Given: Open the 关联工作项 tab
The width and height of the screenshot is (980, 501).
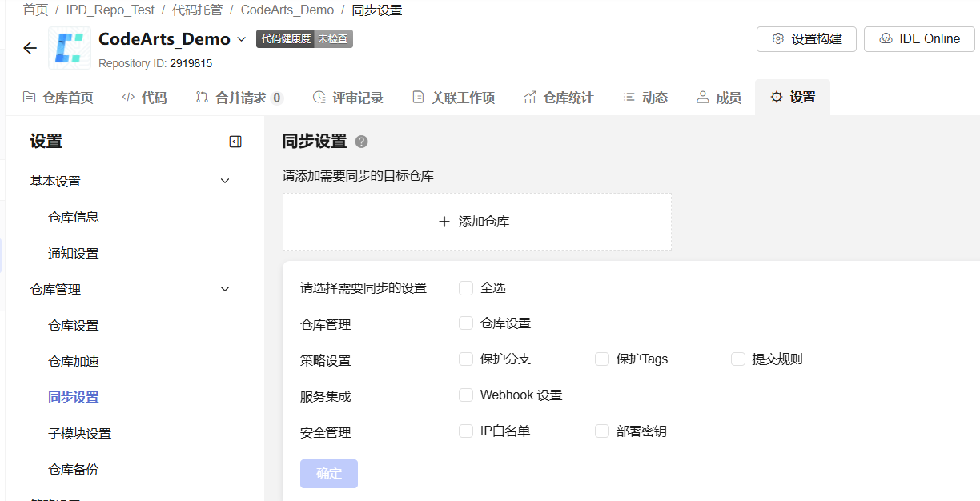Looking at the screenshot, I should (x=453, y=98).
